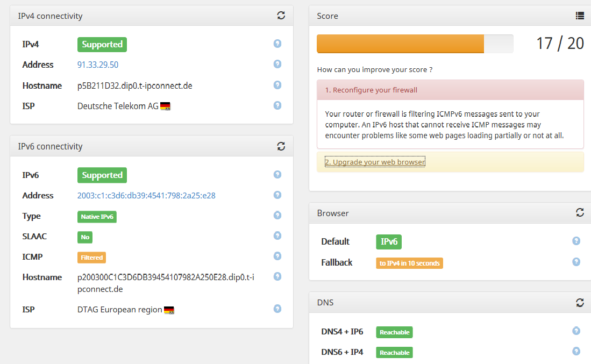Viewport: 591px width, 364px height.
Task: Click the orange Filtered ICMP badge
Action: point(91,258)
